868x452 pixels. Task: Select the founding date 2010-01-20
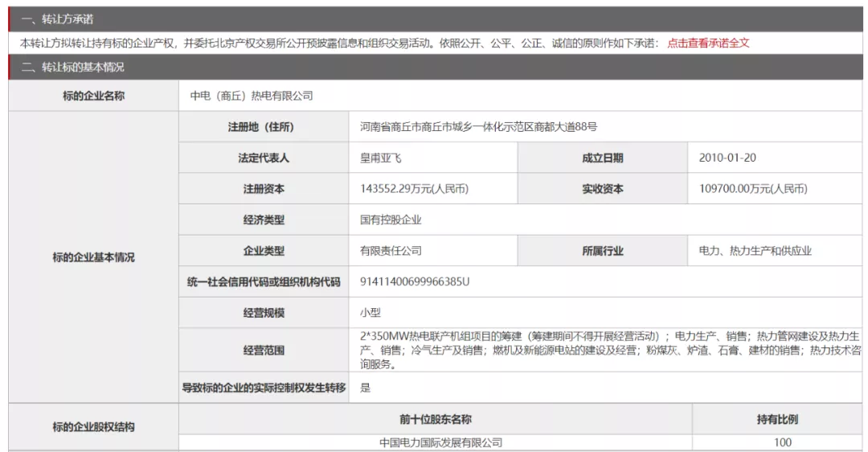click(x=727, y=158)
